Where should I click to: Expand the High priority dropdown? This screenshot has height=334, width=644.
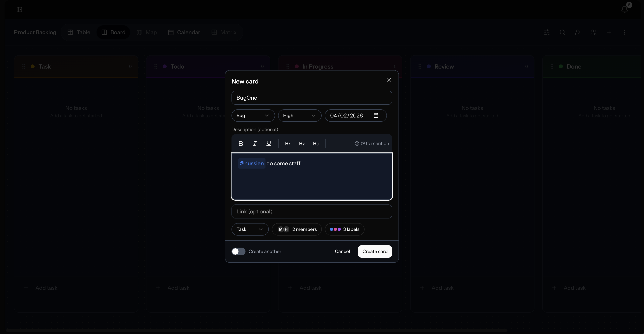pos(299,116)
